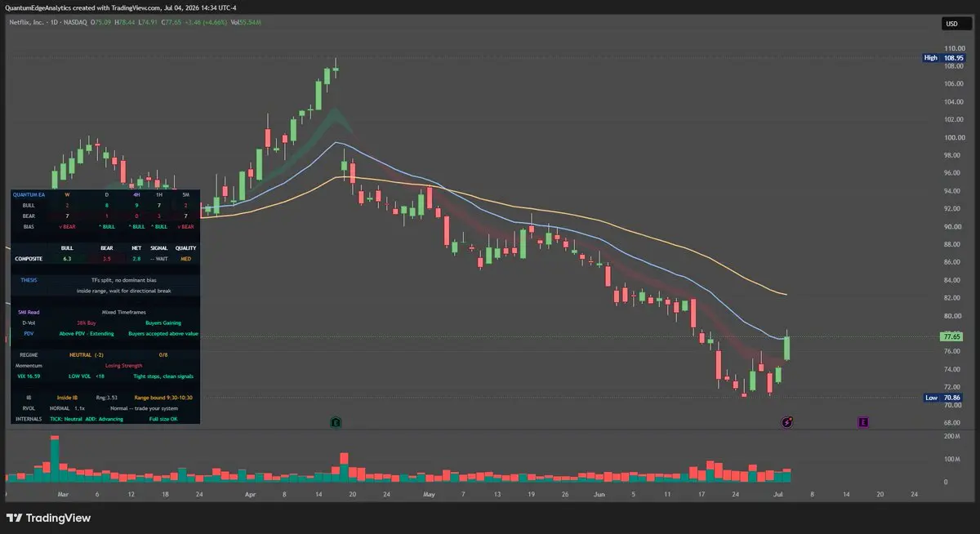Click the purple upcoming earnings E marker
The width and height of the screenshot is (980, 534).
point(863,422)
